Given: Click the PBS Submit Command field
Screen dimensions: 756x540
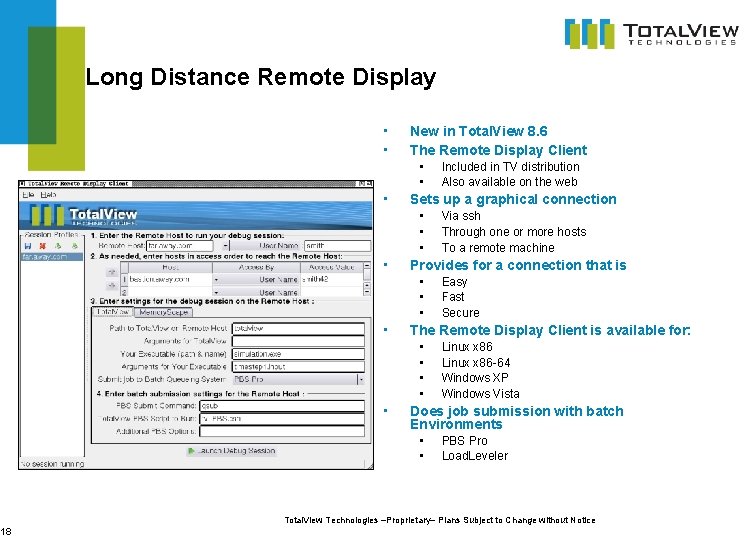Looking at the screenshot, I should tap(282, 406).
